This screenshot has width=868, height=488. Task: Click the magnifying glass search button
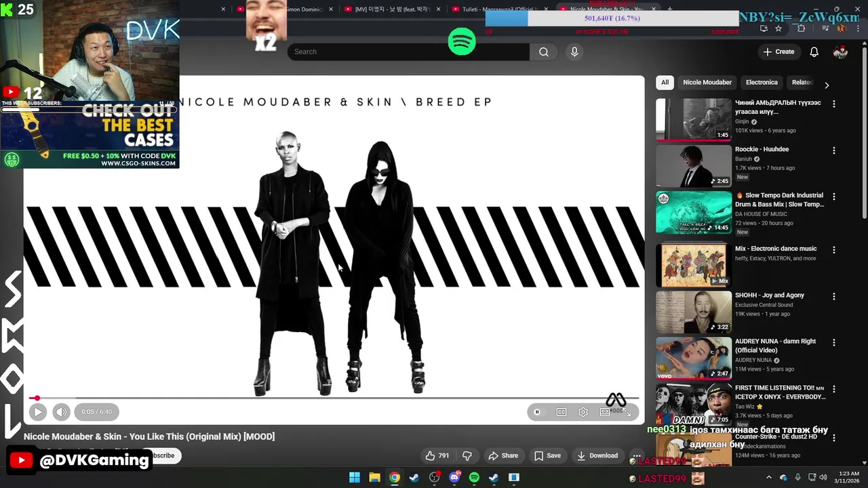click(x=544, y=52)
